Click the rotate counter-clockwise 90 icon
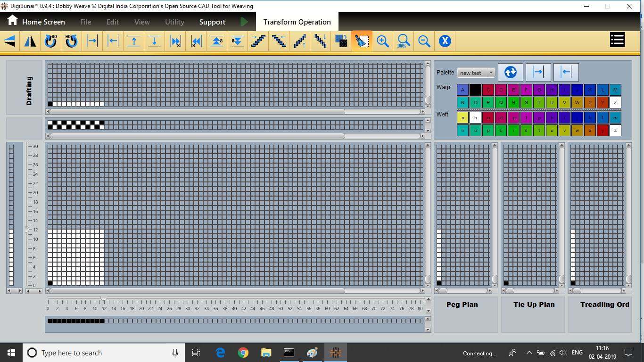Image resolution: width=644 pixels, height=362 pixels. coord(71,41)
